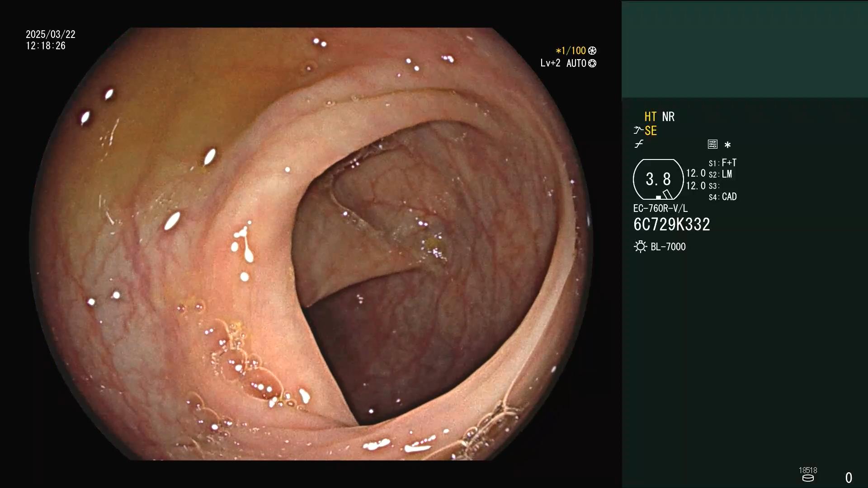Click the time 12:18:26
The width and height of the screenshot is (868, 488).
coord(46,46)
